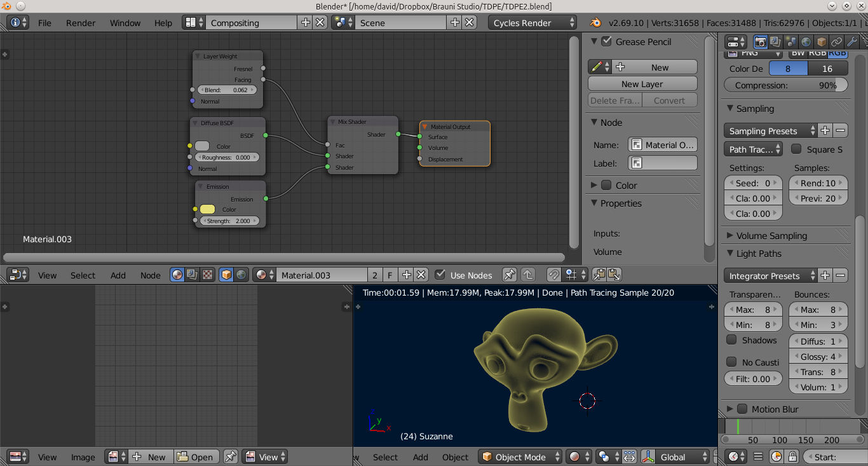Image resolution: width=868 pixels, height=466 pixels.
Task: Open the Render properties tab (camera icon)
Action: click(x=760, y=42)
